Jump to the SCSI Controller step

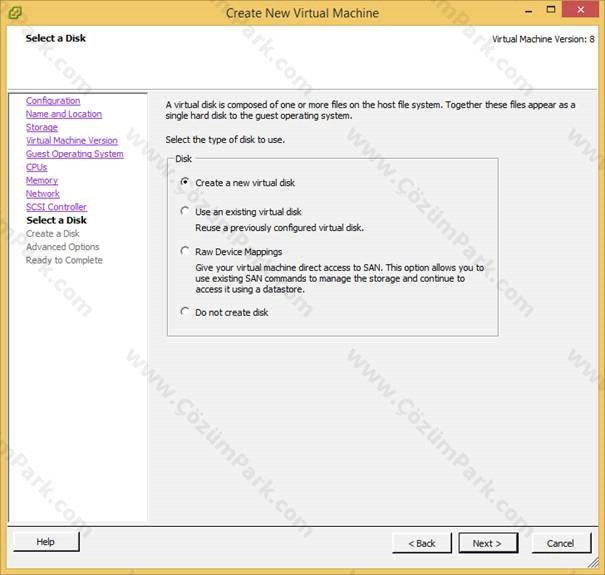coord(56,207)
